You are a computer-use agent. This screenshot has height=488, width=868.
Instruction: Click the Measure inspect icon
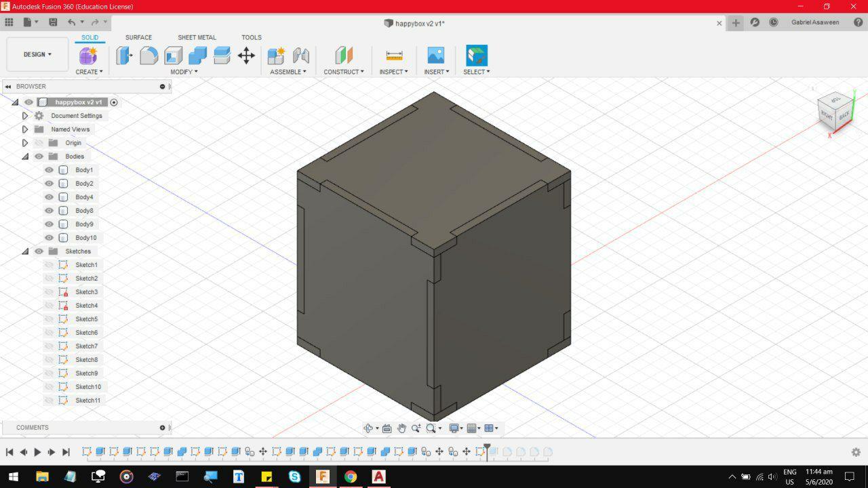(x=394, y=56)
